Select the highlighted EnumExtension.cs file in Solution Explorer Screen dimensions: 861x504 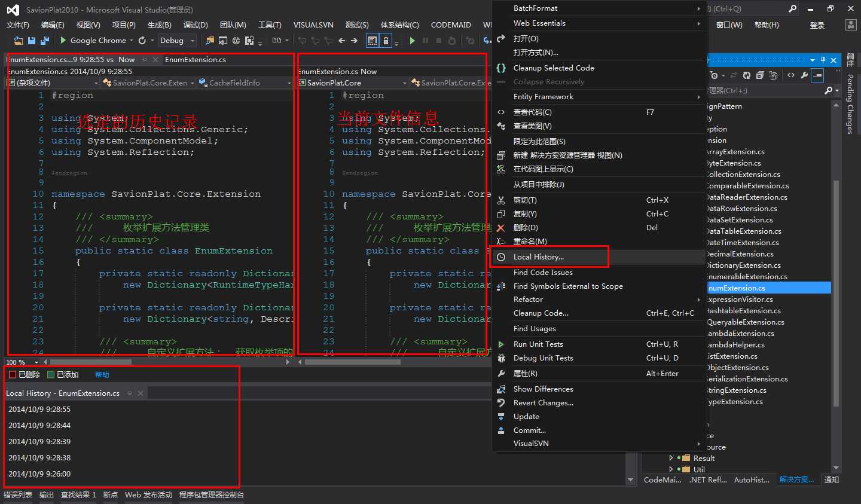(768, 288)
